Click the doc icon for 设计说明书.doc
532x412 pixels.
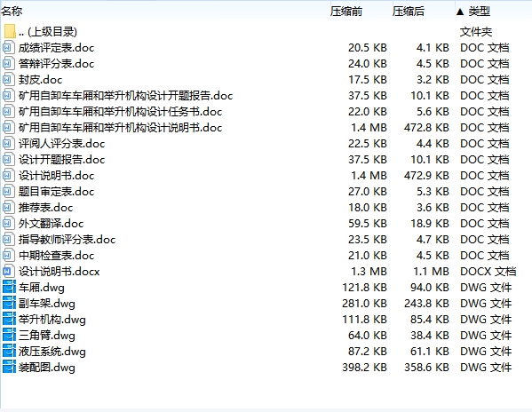tap(9, 175)
